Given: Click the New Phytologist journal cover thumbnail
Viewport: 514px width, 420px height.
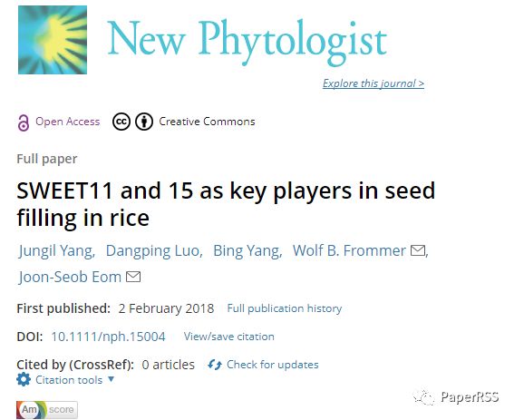Looking at the screenshot, I should point(53,40).
